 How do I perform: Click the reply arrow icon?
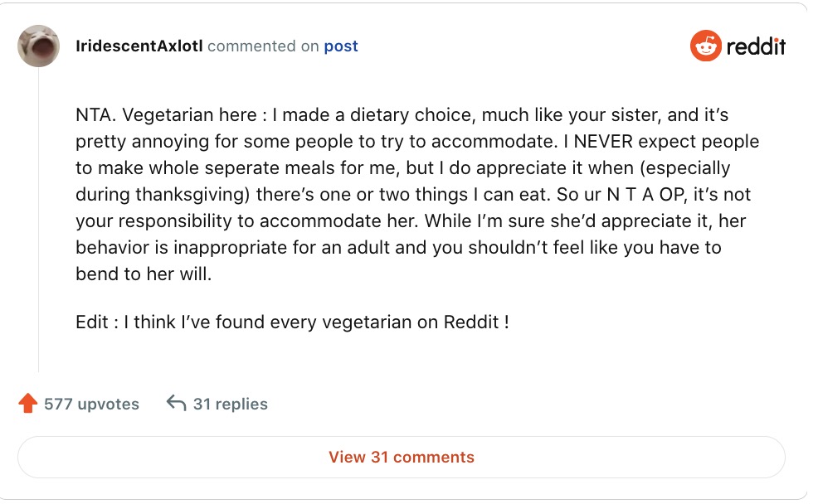tap(176, 404)
